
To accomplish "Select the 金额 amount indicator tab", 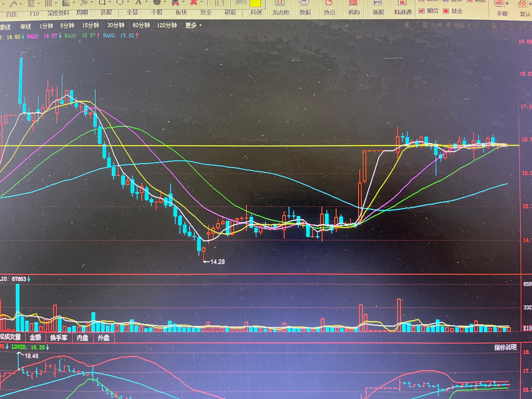I will pyautogui.click(x=35, y=337).
